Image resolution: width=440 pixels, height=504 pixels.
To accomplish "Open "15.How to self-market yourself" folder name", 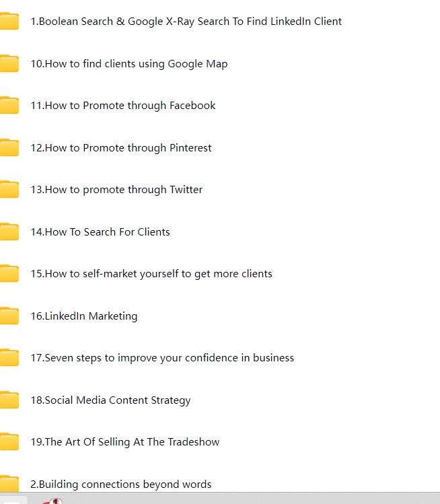I will 151,274.
